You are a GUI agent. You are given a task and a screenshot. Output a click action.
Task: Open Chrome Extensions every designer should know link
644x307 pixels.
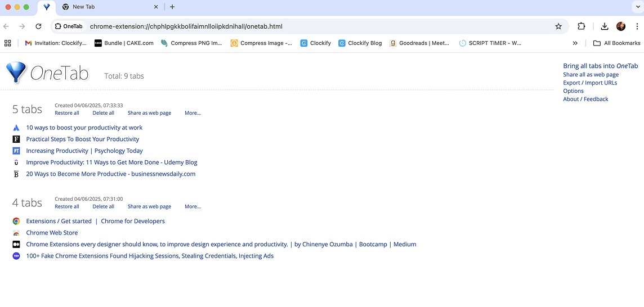pos(221,244)
